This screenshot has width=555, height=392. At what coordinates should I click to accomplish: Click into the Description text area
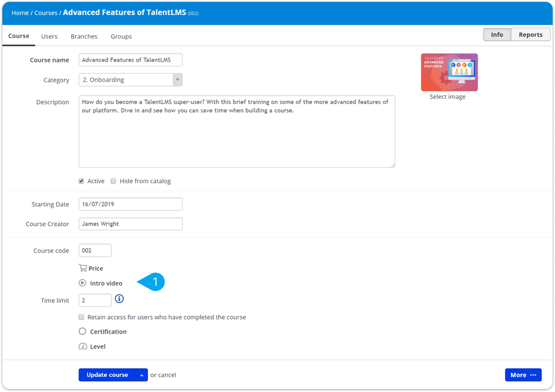pyautogui.click(x=237, y=131)
